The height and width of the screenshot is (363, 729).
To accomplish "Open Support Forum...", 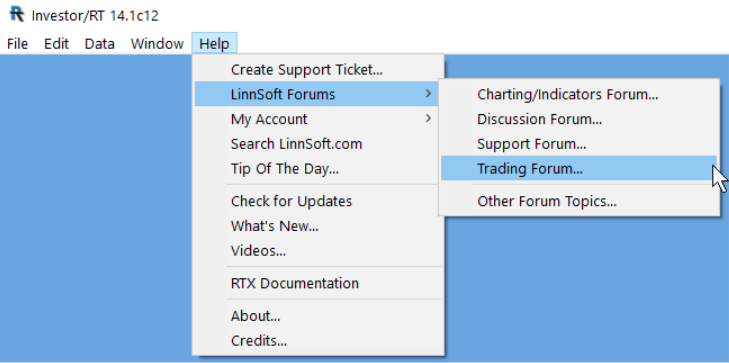I will (579, 144).
